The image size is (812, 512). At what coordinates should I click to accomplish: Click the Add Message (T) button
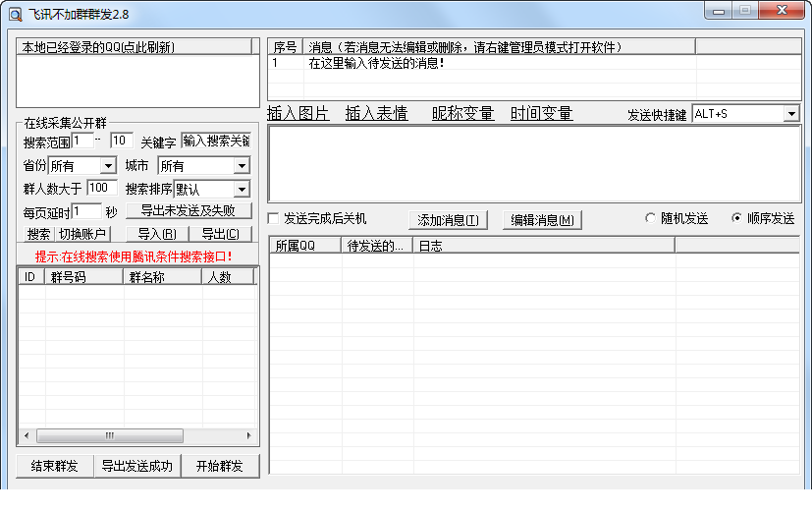[x=448, y=220]
